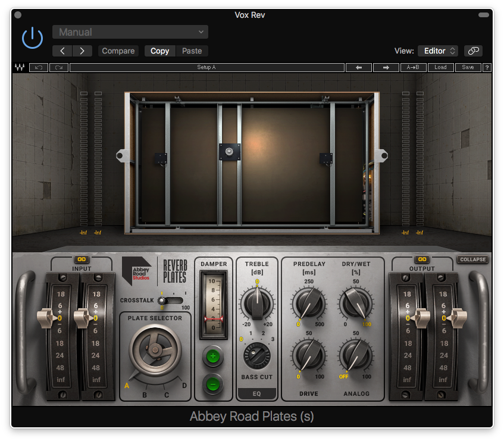Viewport: 504px width, 441px height.
Task: Click the plate center driver transducer
Action: (x=230, y=151)
